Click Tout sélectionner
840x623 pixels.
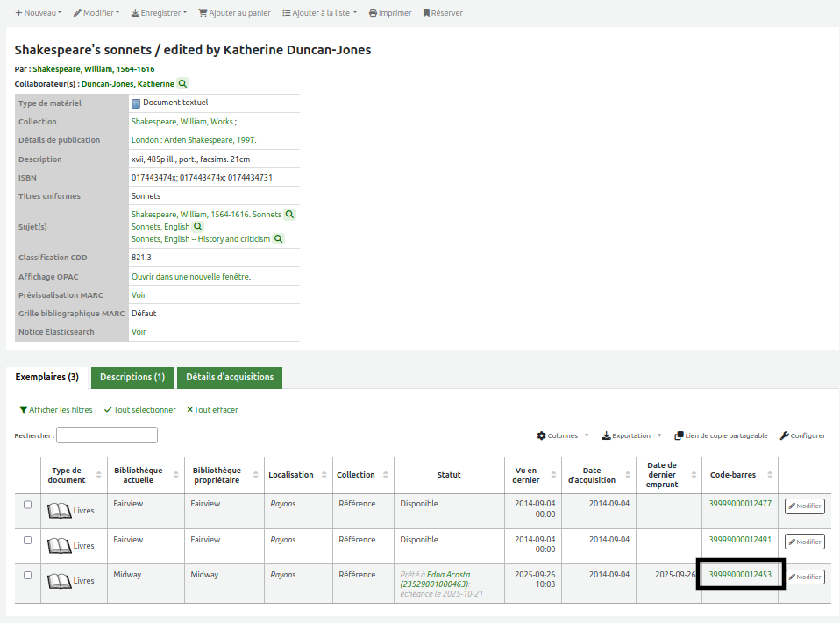[139, 410]
